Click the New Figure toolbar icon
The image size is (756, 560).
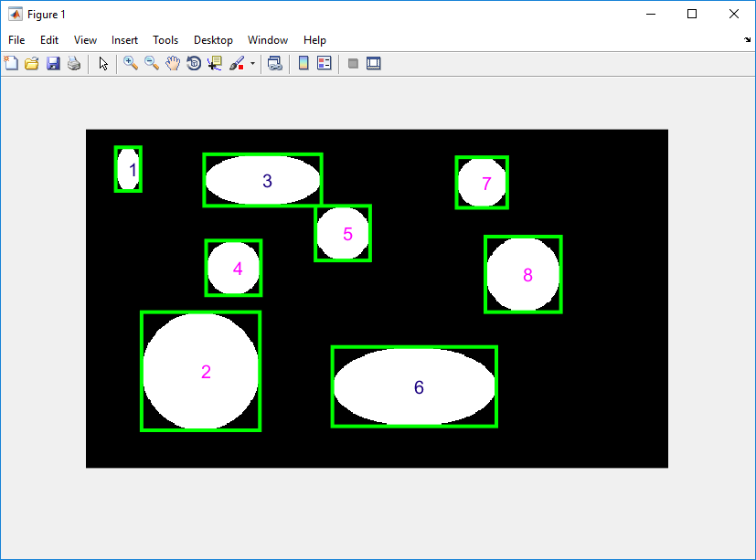click(11, 63)
